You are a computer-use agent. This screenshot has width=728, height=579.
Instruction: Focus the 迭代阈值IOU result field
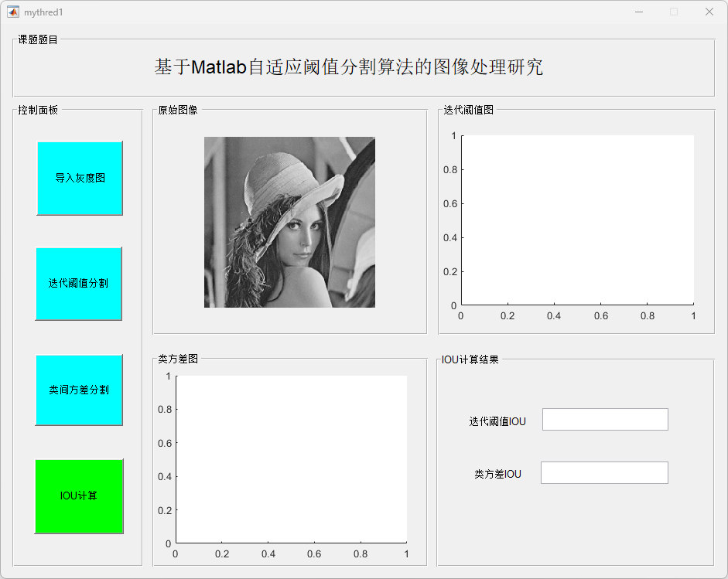click(x=605, y=420)
